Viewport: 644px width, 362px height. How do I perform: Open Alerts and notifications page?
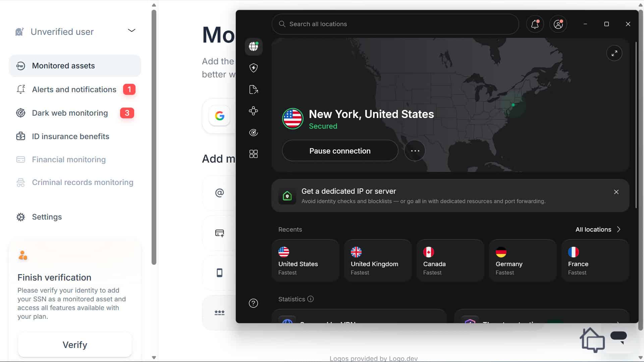pyautogui.click(x=75, y=89)
